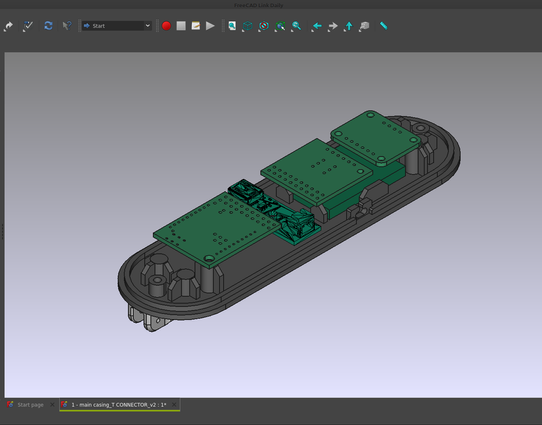Screen dimensions: 542x425
Task: Select main casing_T CONNECTOR_v2 document tab
Action: point(119,405)
